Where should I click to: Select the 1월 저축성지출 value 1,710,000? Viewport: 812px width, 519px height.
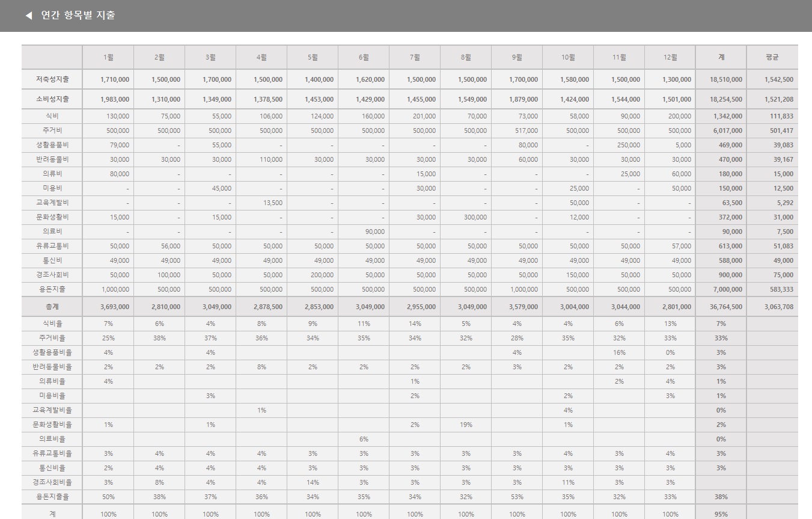point(115,79)
